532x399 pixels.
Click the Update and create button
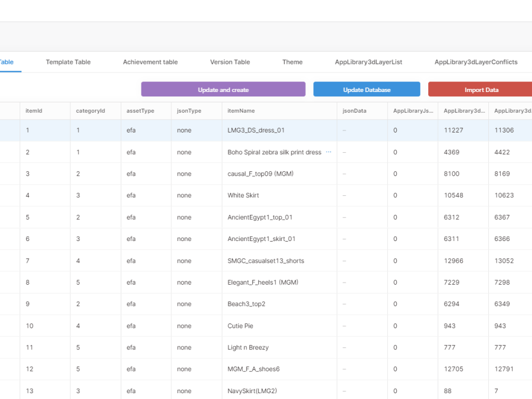coord(223,89)
